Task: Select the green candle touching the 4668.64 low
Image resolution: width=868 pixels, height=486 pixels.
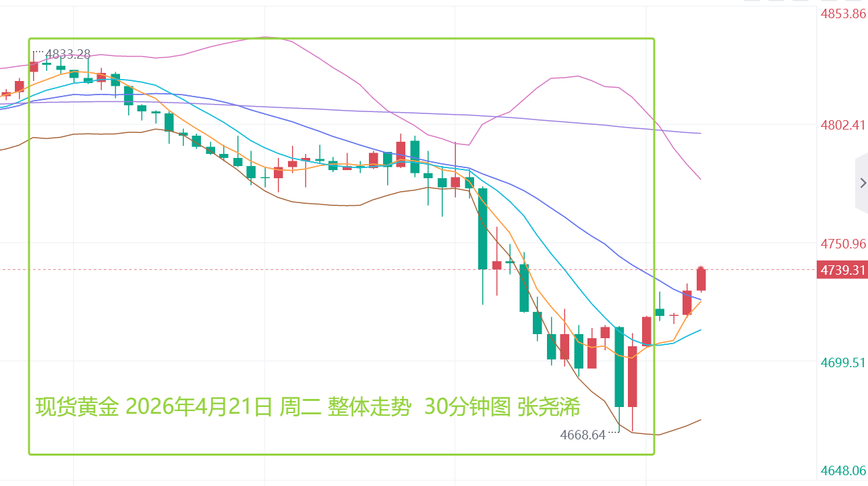Action: tap(619, 367)
